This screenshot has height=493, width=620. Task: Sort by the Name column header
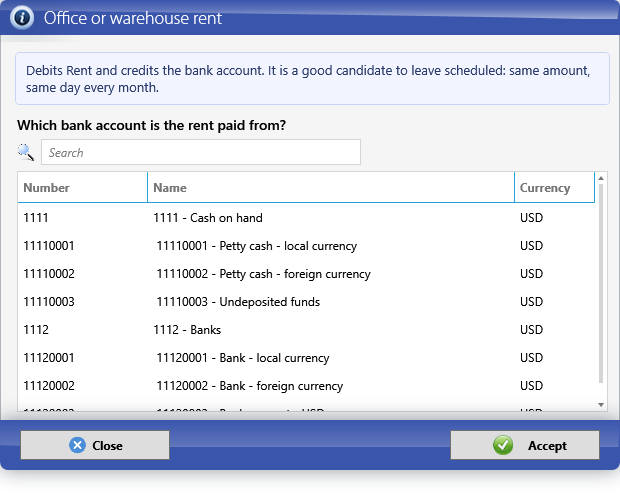(331, 187)
